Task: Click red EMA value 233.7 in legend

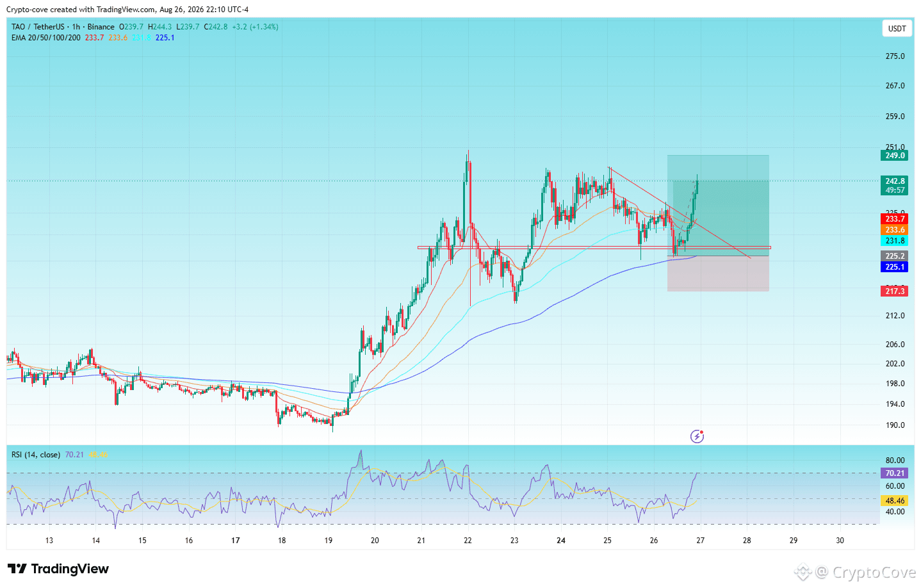Action: click(x=94, y=38)
